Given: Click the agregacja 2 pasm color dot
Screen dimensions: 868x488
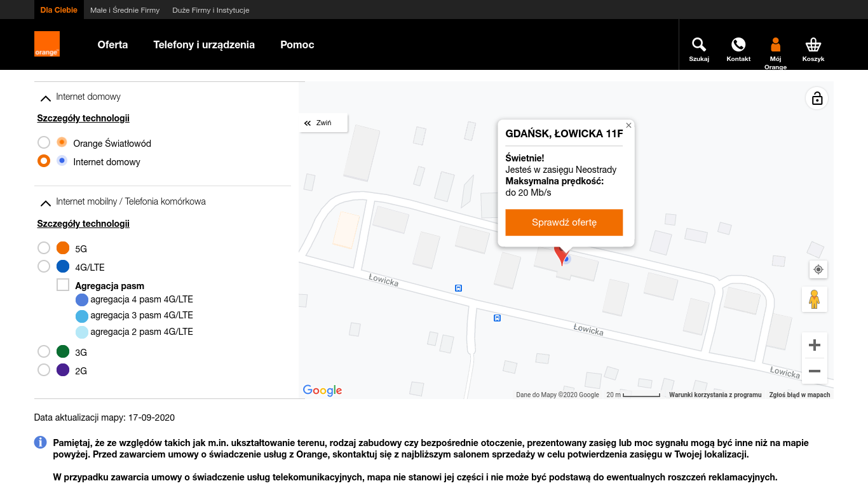Looking at the screenshot, I should 81,332.
